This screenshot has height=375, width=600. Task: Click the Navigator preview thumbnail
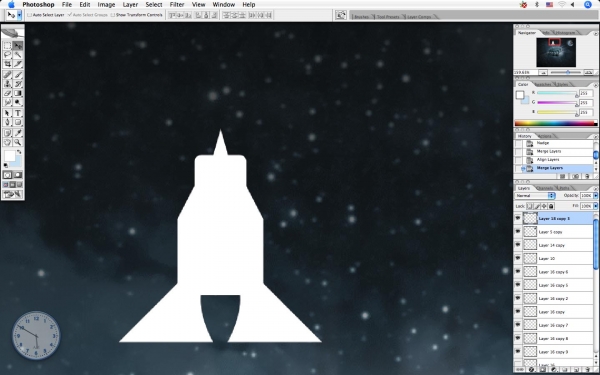pos(556,52)
